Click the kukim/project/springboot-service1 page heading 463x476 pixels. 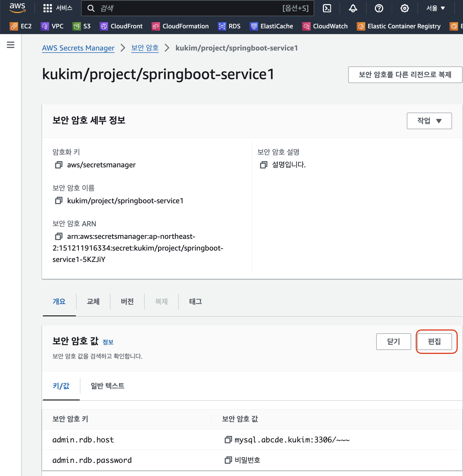tap(158, 74)
